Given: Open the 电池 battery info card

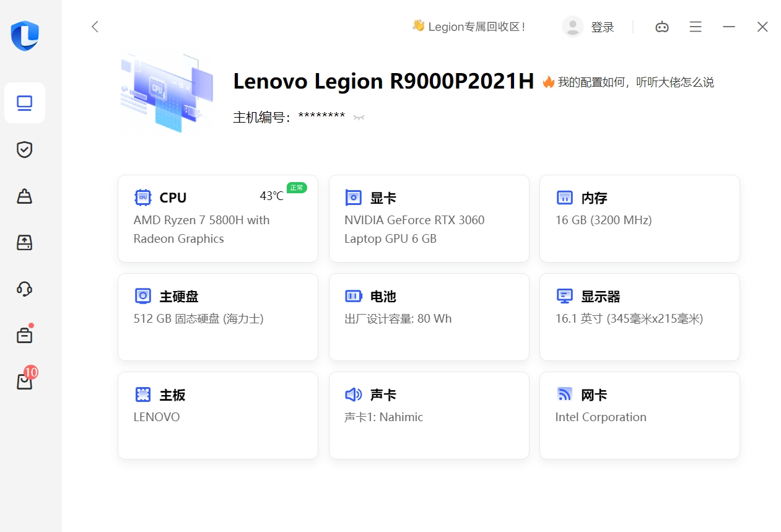Looking at the screenshot, I should point(429,317).
